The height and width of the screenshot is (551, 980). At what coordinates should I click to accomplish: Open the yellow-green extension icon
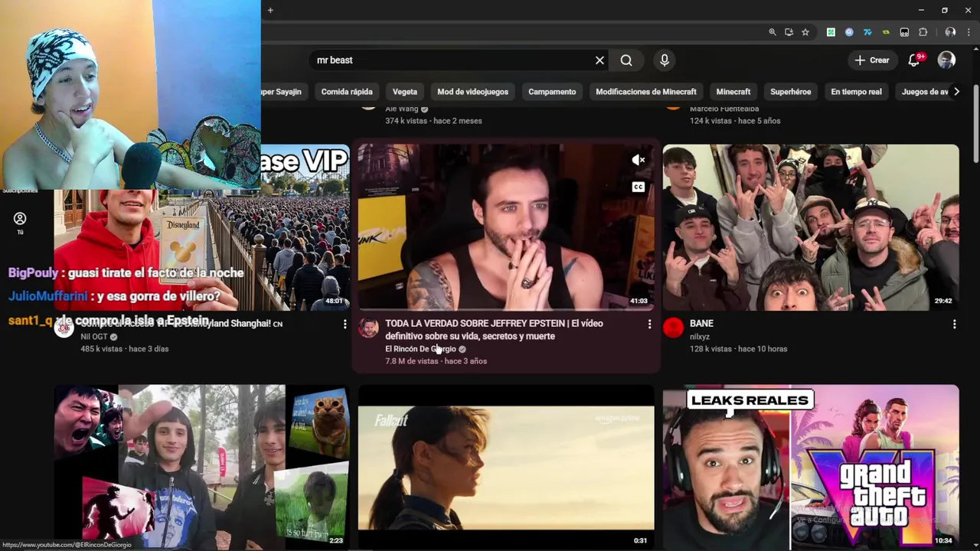pyautogui.click(x=886, y=32)
